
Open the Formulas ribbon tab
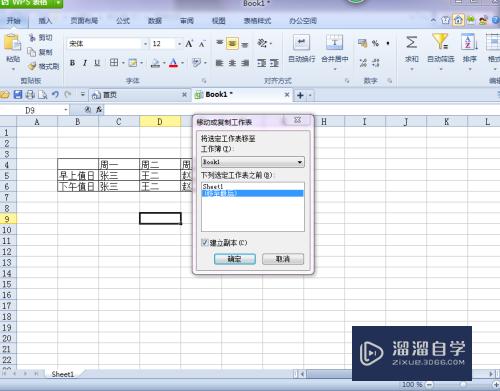pos(123,21)
